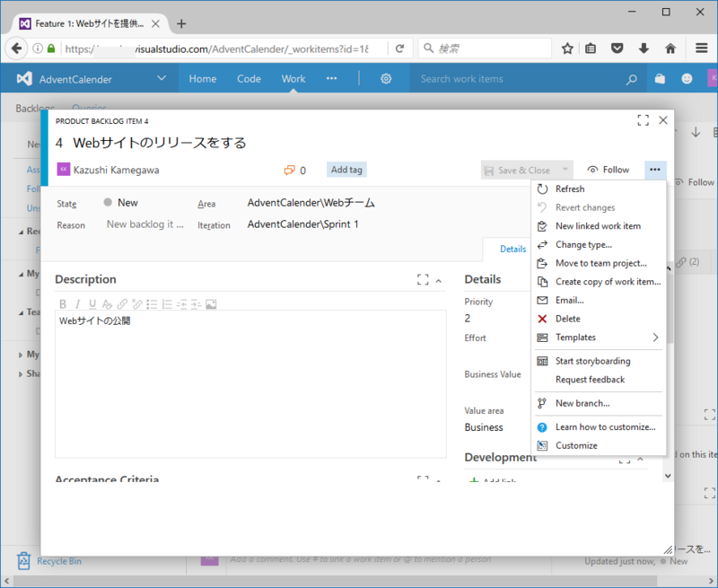
Task: Switch to the Details tab
Action: [512, 250]
